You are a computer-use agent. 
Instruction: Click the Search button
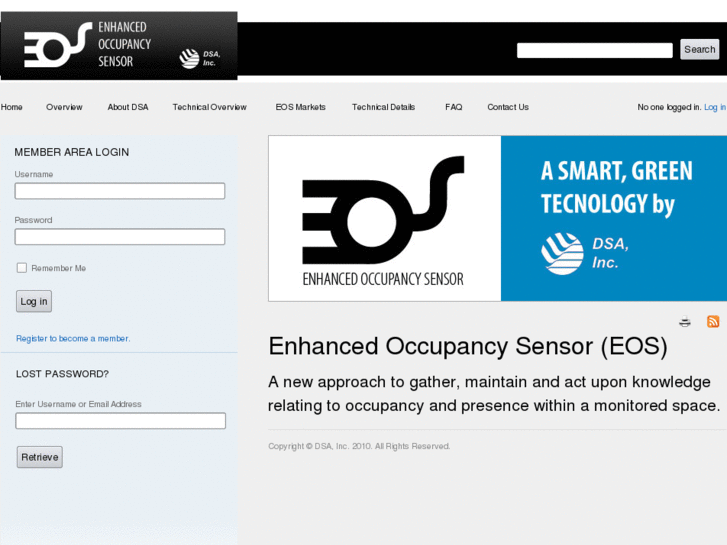coord(700,49)
